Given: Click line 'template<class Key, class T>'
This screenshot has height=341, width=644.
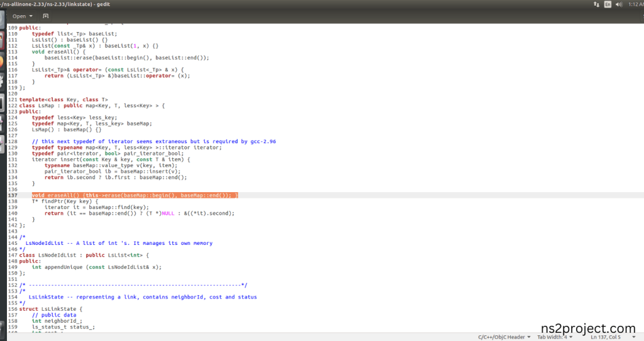Looking at the screenshot, I should click(x=64, y=99).
